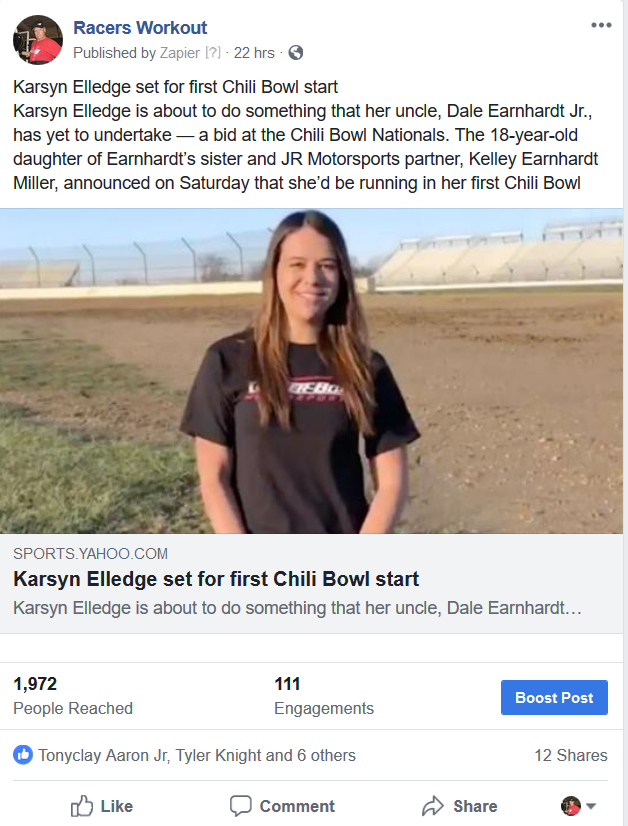
Task: Open the 22 hrs timestamp link
Action: [x=254, y=53]
